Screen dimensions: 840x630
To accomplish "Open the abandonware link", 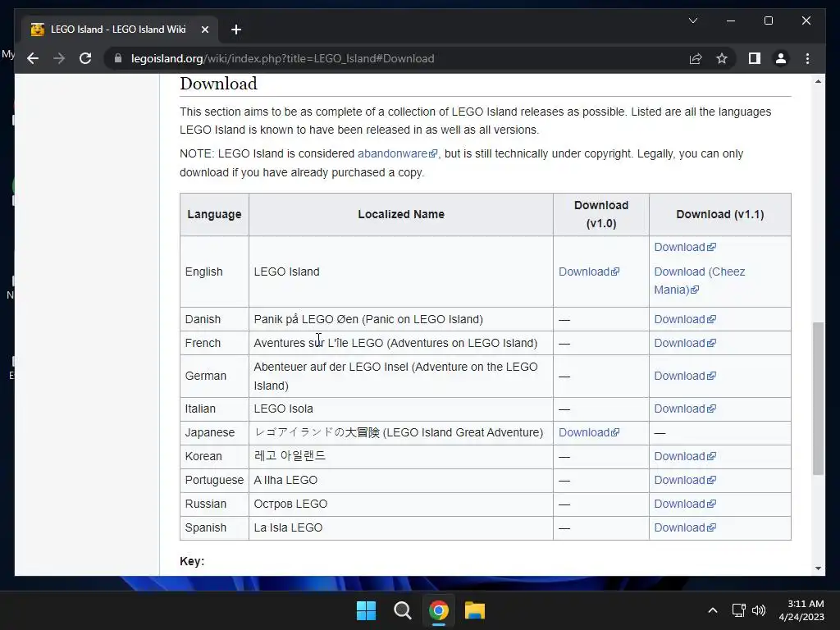I will point(398,153).
